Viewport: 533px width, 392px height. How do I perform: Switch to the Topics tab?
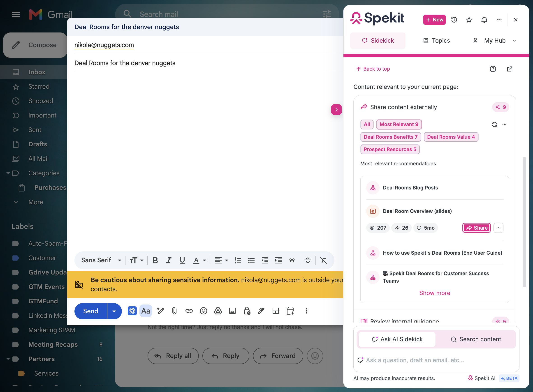pyautogui.click(x=437, y=41)
